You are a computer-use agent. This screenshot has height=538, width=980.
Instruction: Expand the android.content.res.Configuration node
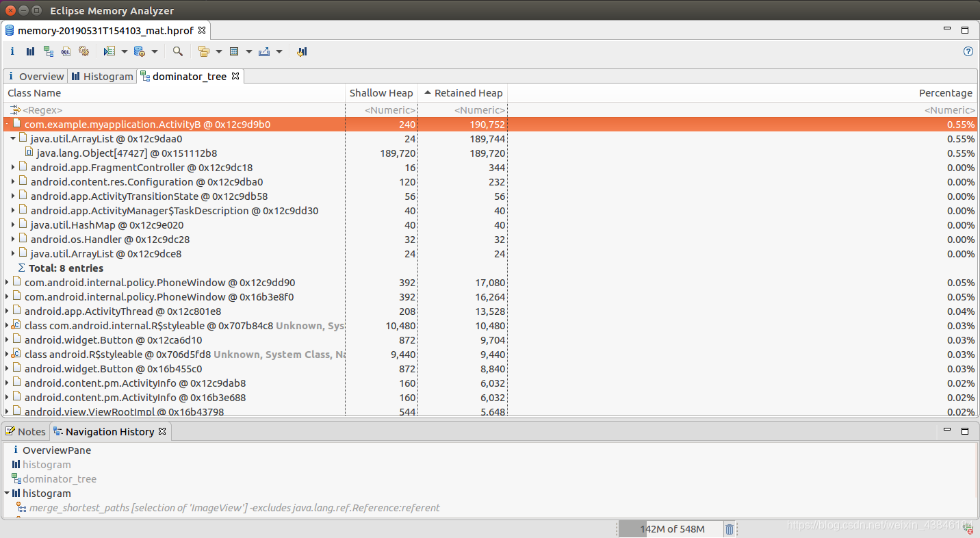tap(13, 182)
